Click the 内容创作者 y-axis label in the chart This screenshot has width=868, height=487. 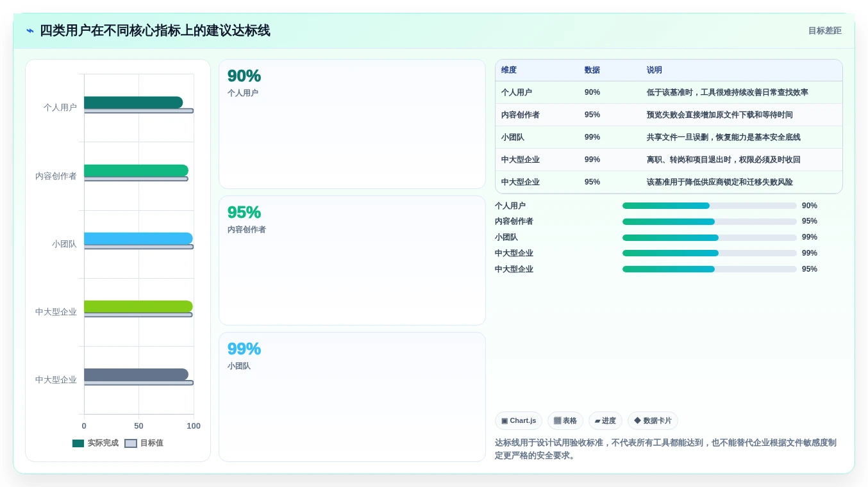(x=56, y=176)
